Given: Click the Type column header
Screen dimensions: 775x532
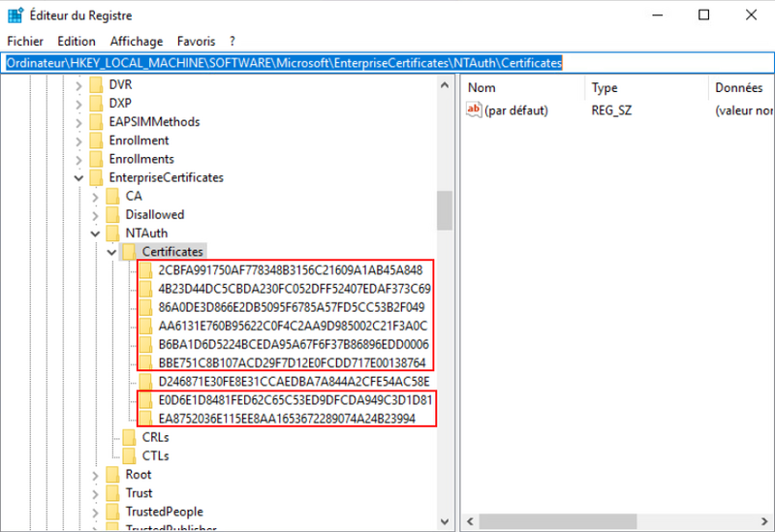Looking at the screenshot, I should [x=604, y=87].
